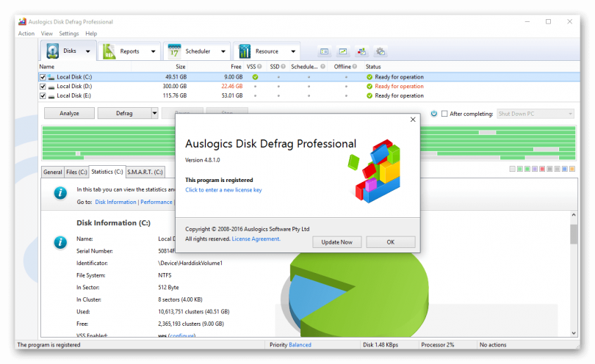Click the Analyze button

point(70,113)
